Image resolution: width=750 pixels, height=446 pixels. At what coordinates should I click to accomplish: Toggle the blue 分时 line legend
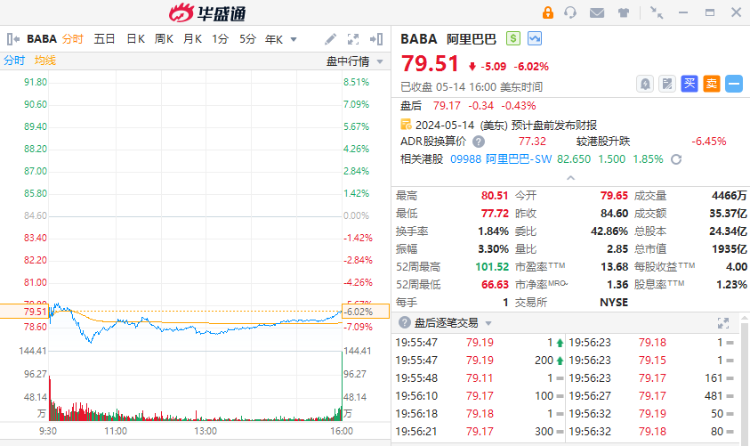[x=14, y=60]
